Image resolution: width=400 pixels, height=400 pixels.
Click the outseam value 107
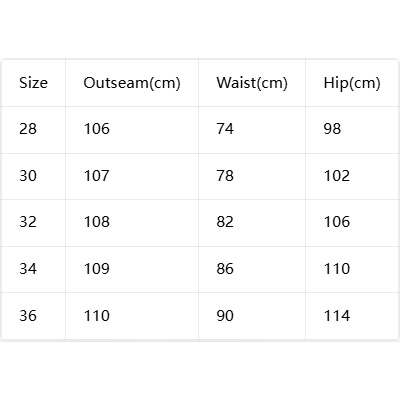click(97, 176)
